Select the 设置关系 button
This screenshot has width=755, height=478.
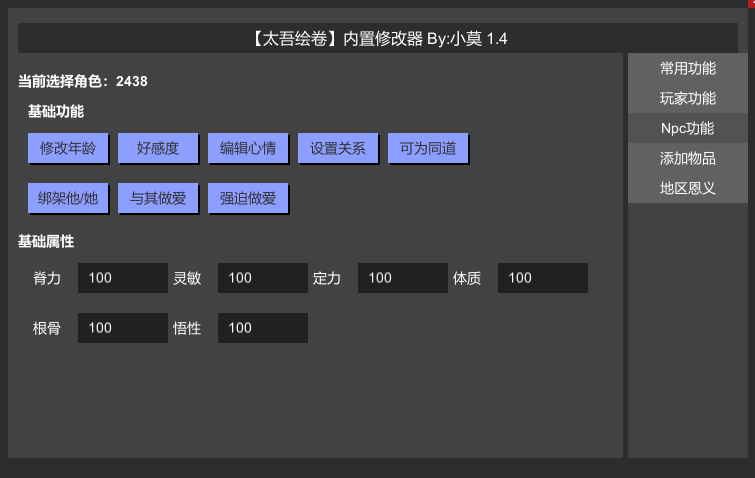(x=338, y=148)
